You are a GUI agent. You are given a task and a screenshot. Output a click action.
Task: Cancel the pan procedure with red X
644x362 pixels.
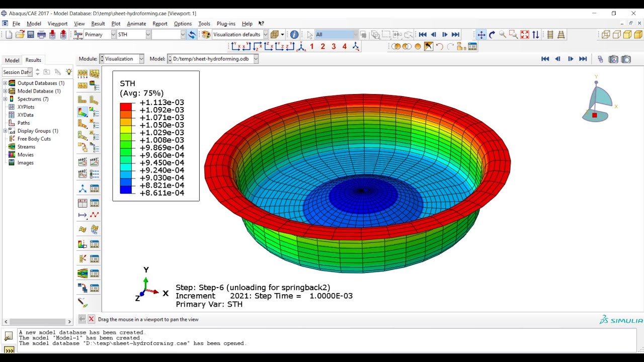point(91,319)
